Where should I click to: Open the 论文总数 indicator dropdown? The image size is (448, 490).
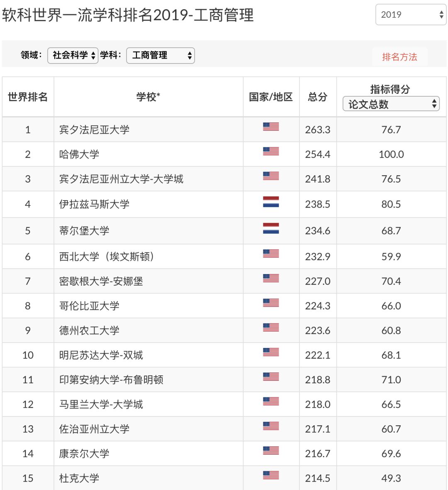[x=390, y=104]
